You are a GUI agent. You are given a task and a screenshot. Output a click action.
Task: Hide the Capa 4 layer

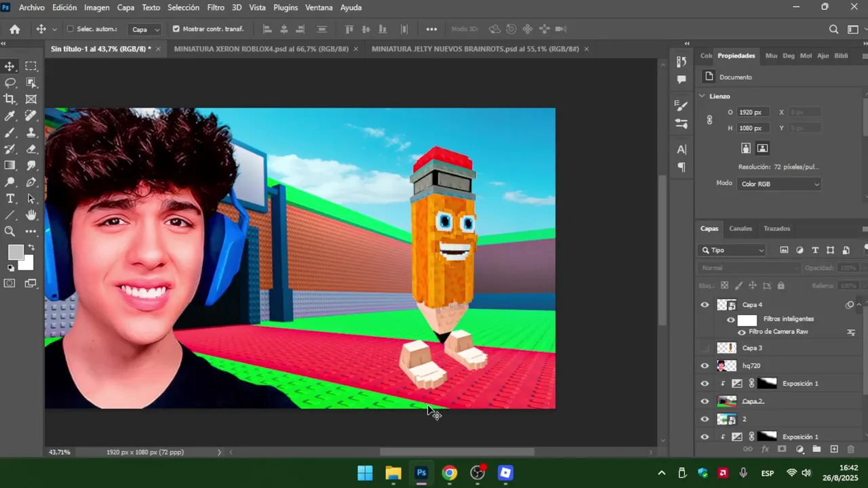coord(705,305)
